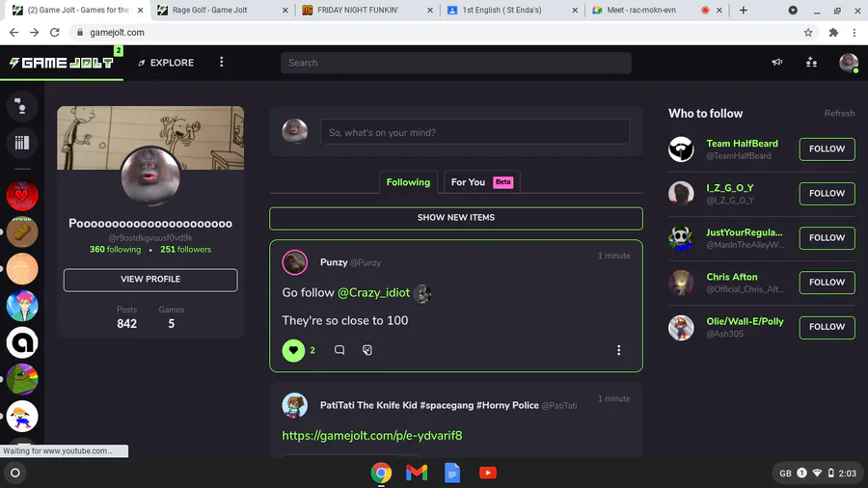Open the bread community icon

(x=22, y=231)
